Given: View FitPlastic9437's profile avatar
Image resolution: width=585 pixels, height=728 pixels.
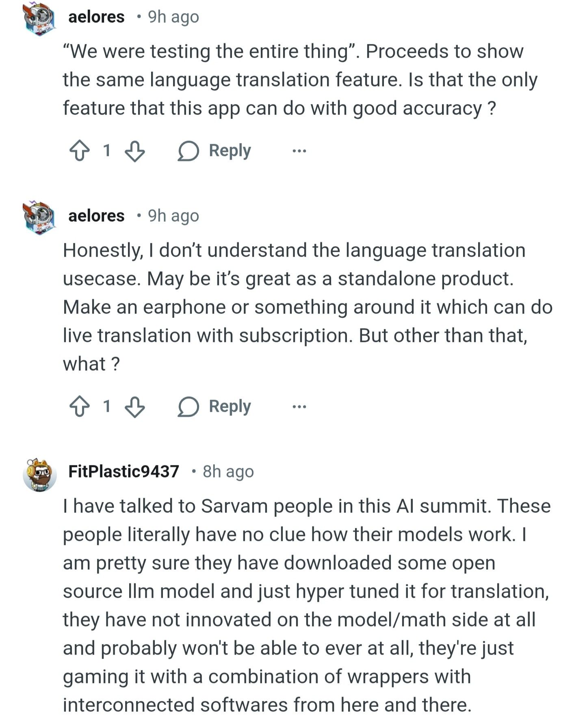Looking at the screenshot, I should tap(39, 474).
